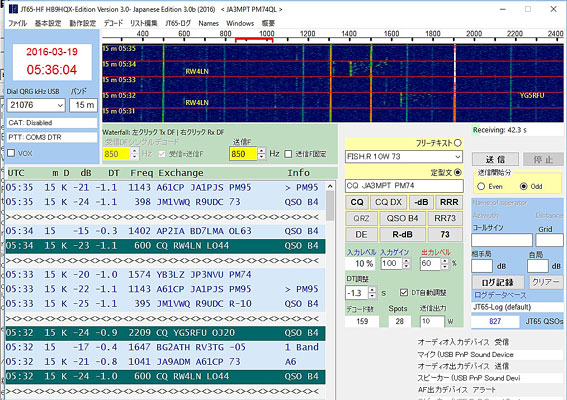Select the YB3LZ JP3NVU PM74 decode row
This screenshot has height=400, width=567.
[x=165, y=275]
